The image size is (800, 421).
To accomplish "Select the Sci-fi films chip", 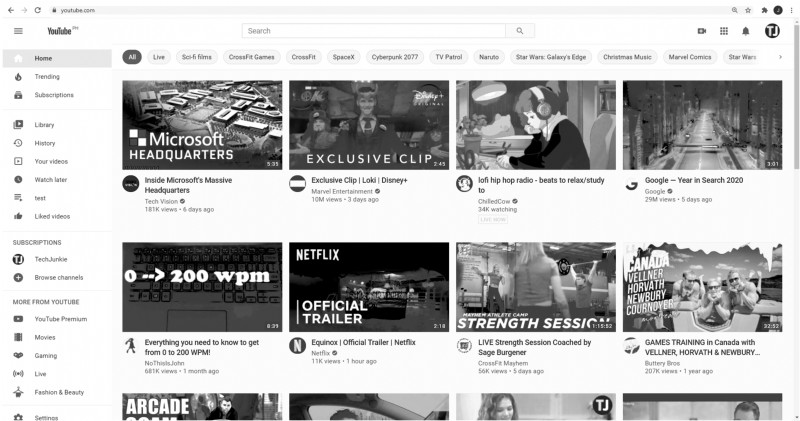I will [x=196, y=57].
